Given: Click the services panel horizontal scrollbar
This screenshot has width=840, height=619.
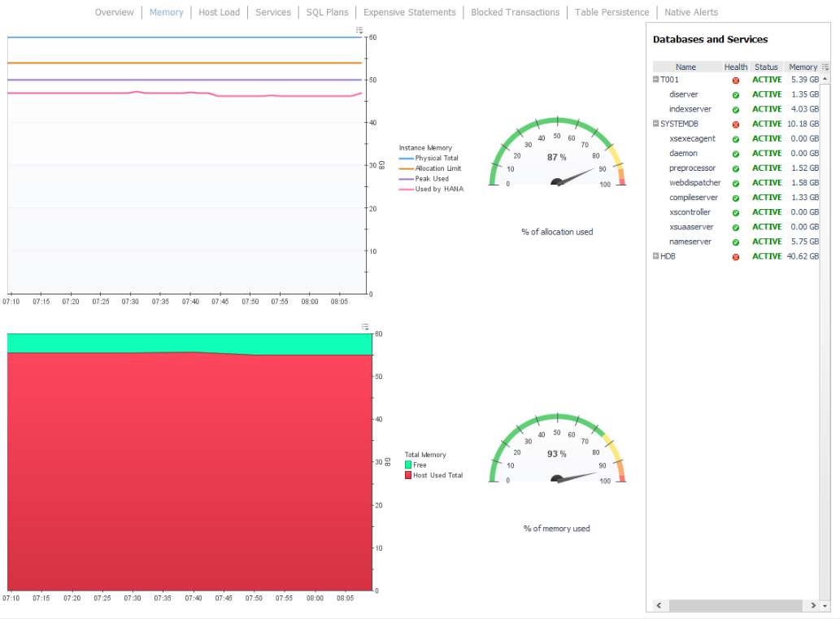Looking at the screenshot, I should coord(732,606).
